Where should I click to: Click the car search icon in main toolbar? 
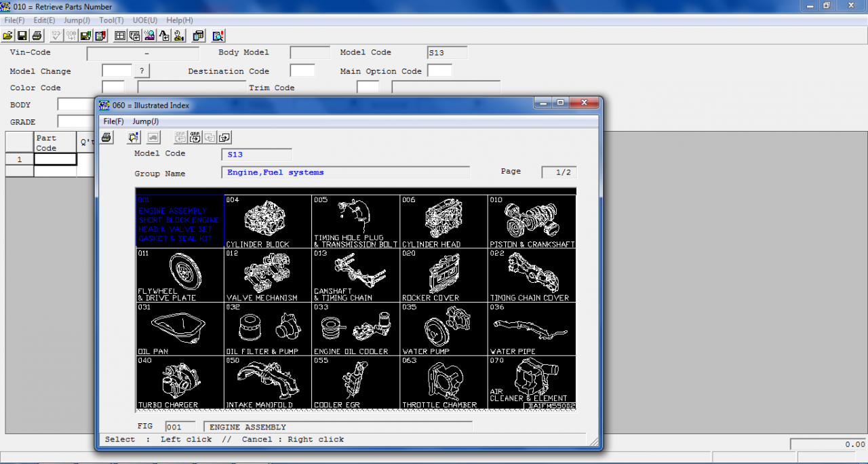(149, 35)
